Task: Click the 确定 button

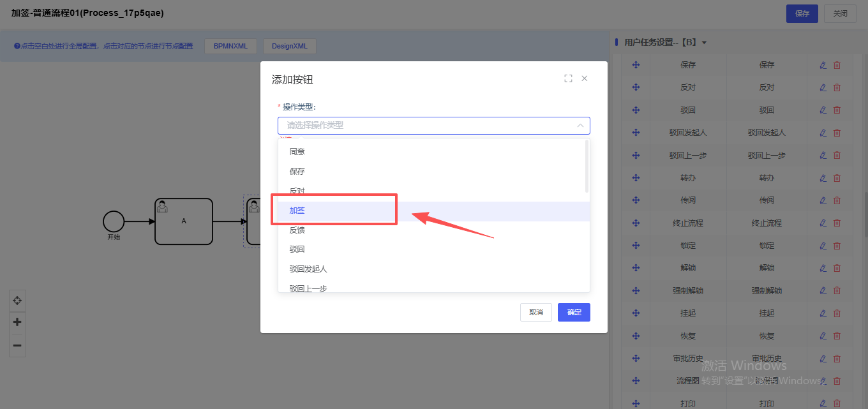Action: (x=574, y=312)
